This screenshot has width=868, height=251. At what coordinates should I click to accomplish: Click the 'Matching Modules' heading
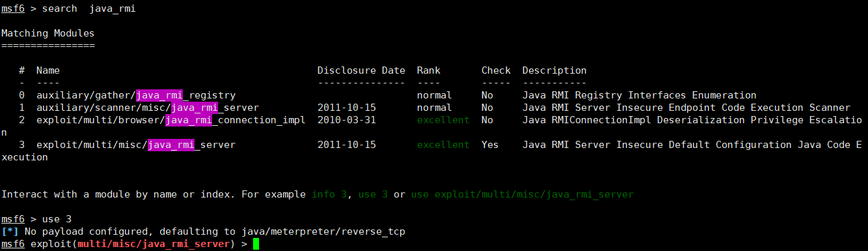click(x=48, y=33)
